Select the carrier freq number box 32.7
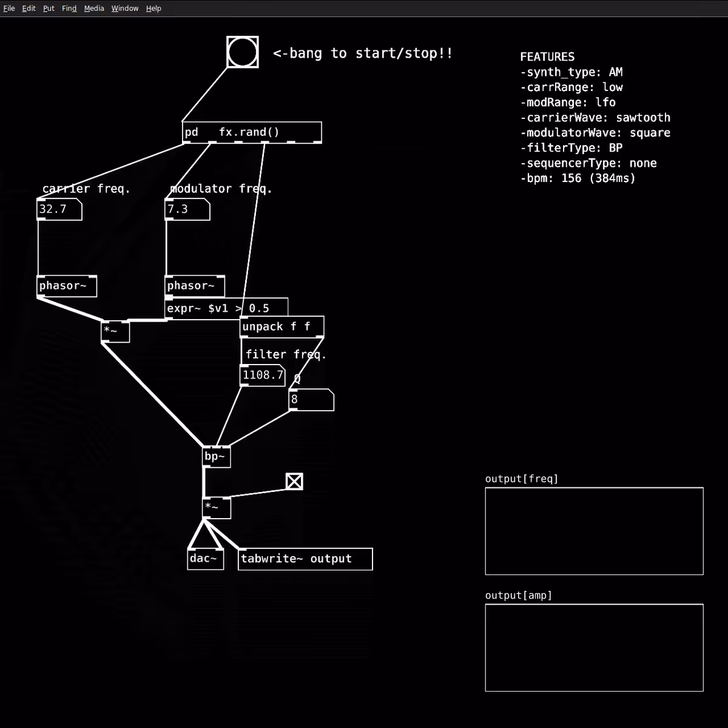 coord(59,209)
